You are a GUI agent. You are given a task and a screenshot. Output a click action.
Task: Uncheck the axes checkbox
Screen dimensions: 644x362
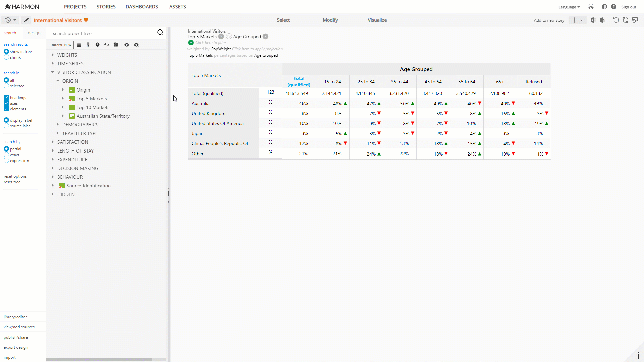pos(6,103)
